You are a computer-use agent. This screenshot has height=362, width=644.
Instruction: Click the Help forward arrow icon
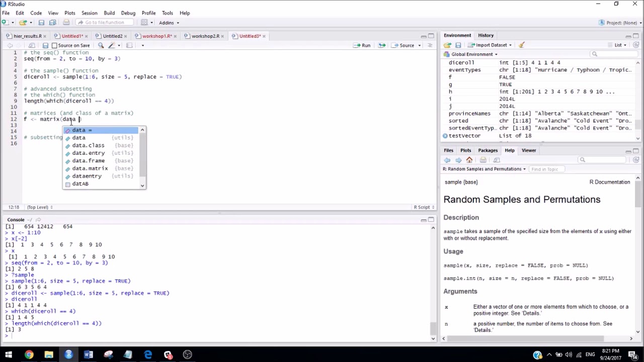click(458, 160)
